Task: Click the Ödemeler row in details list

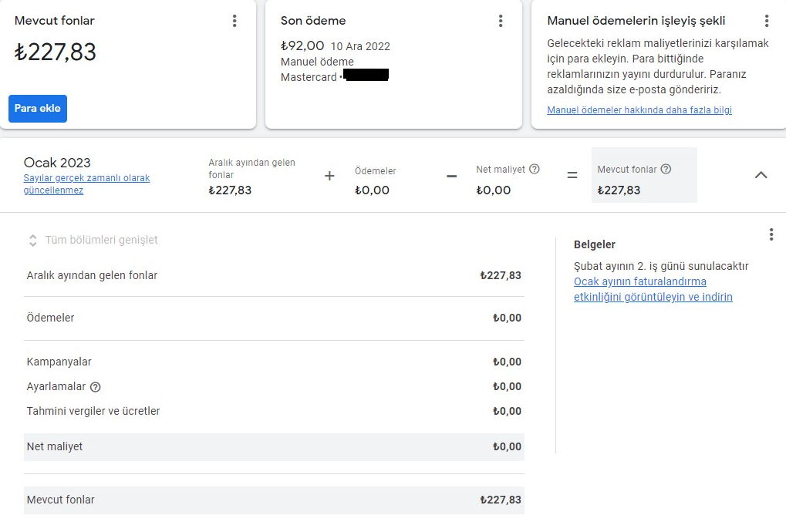Action: click(274, 318)
